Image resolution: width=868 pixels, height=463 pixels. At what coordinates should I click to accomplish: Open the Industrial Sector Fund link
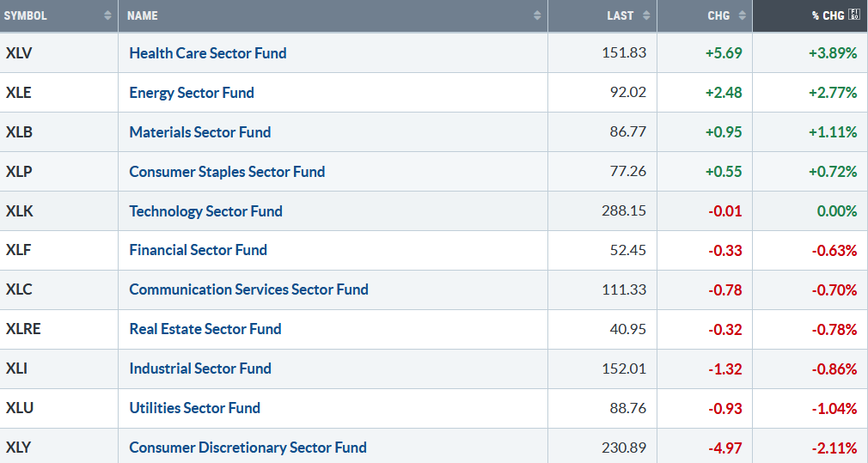(200, 369)
